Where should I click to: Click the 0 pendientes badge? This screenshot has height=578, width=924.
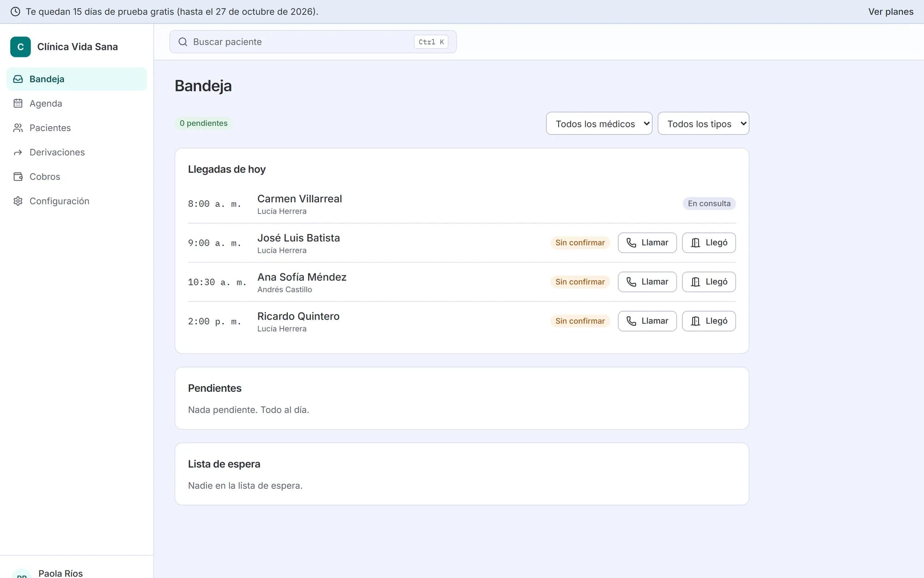(x=203, y=123)
